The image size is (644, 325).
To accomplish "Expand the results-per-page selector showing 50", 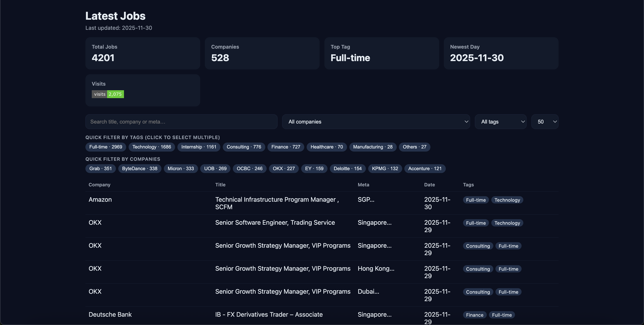I will pyautogui.click(x=545, y=122).
